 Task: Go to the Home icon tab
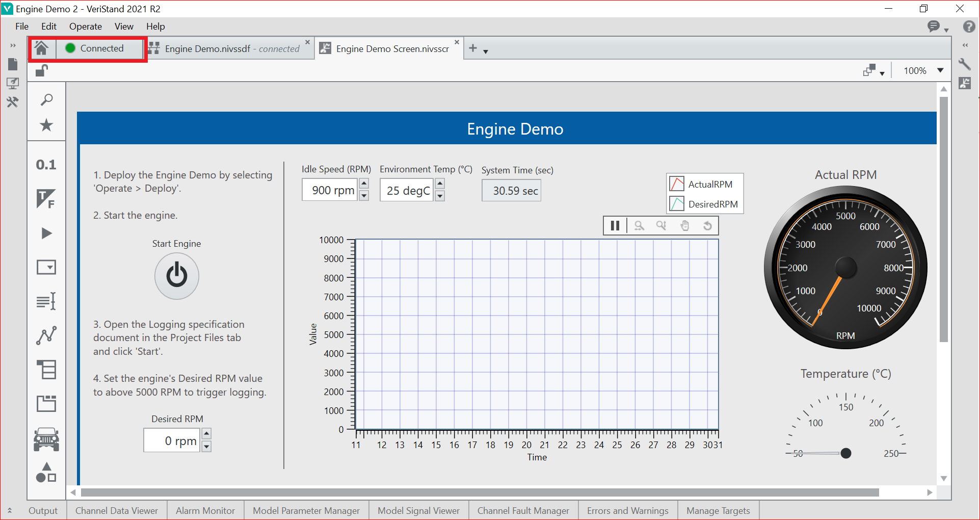coord(41,48)
